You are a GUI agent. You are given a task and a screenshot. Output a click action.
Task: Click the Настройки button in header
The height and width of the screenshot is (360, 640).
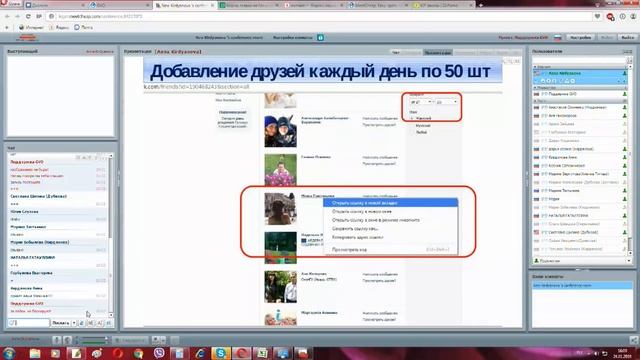(580, 38)
